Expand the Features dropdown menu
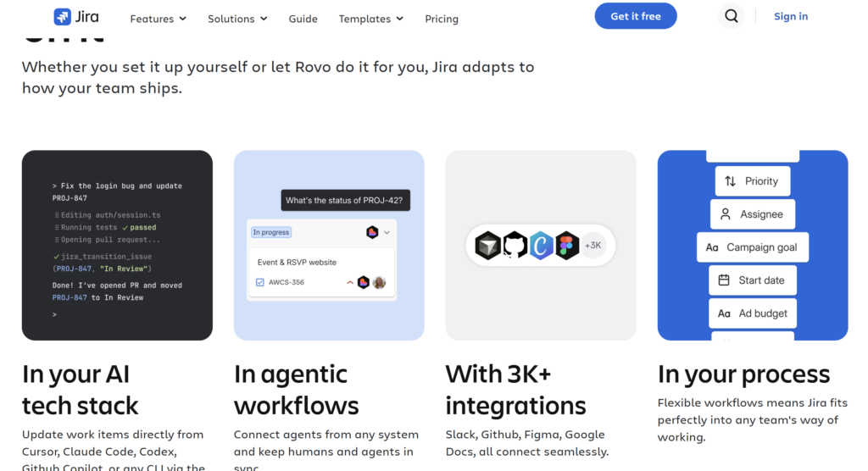This screenshot has height=471, width=868. tap(159, 19)
